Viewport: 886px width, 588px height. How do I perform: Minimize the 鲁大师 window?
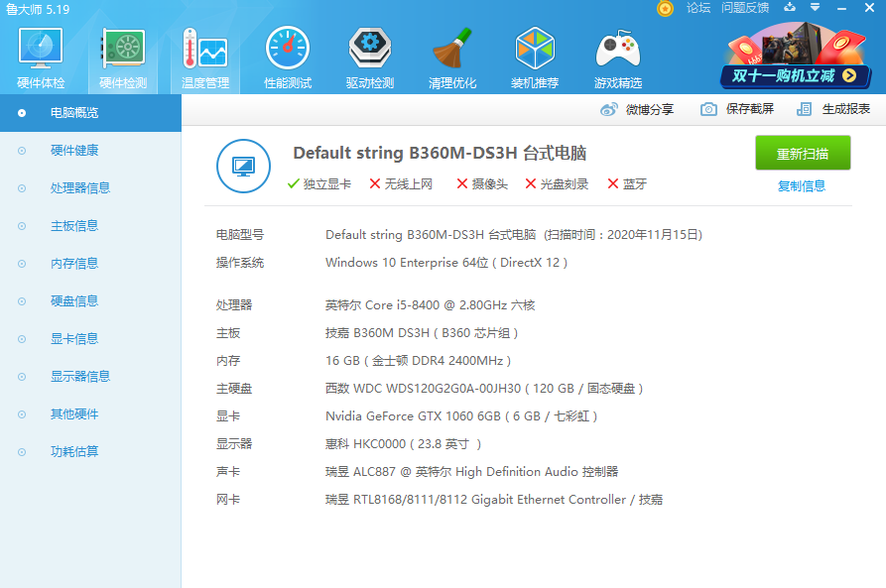[x=842, y=9]
